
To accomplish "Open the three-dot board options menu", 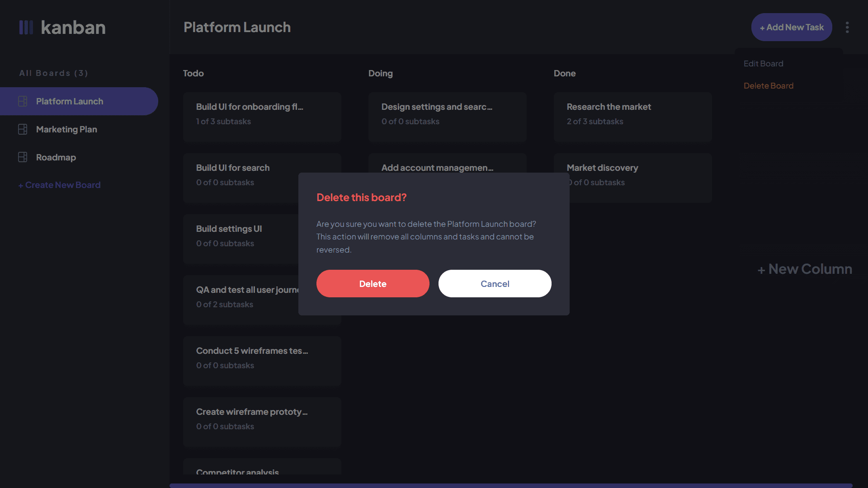I will 847,28.
